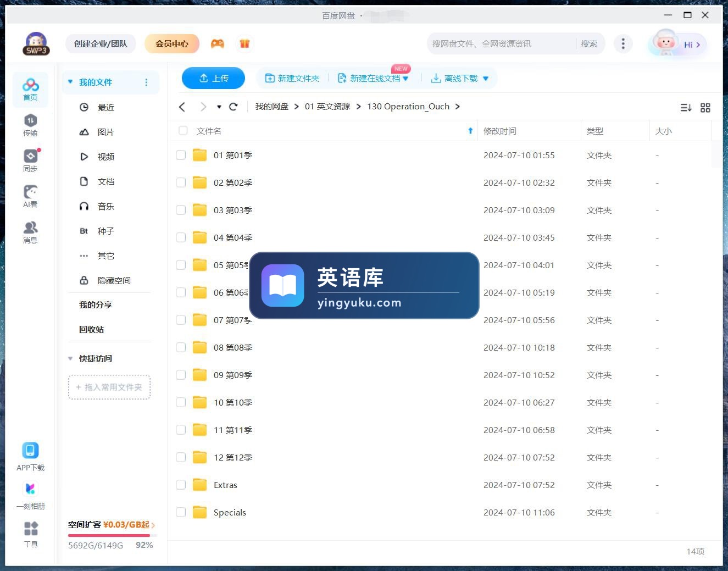Screen dimensions: 728x571
Task: Open the 离线下载 dropdown arrow
Action: (486, 79)
